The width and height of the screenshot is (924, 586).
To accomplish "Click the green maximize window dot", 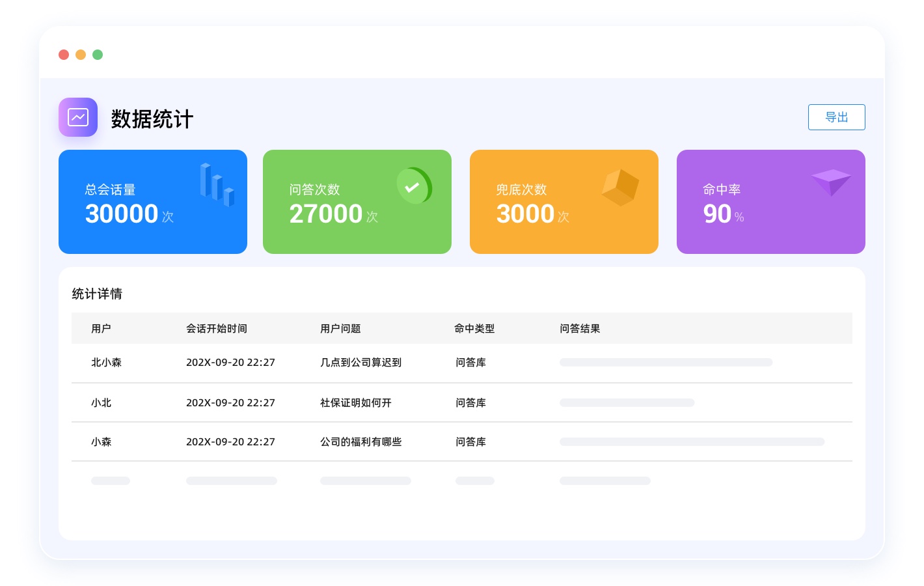I will coord(98,55).
